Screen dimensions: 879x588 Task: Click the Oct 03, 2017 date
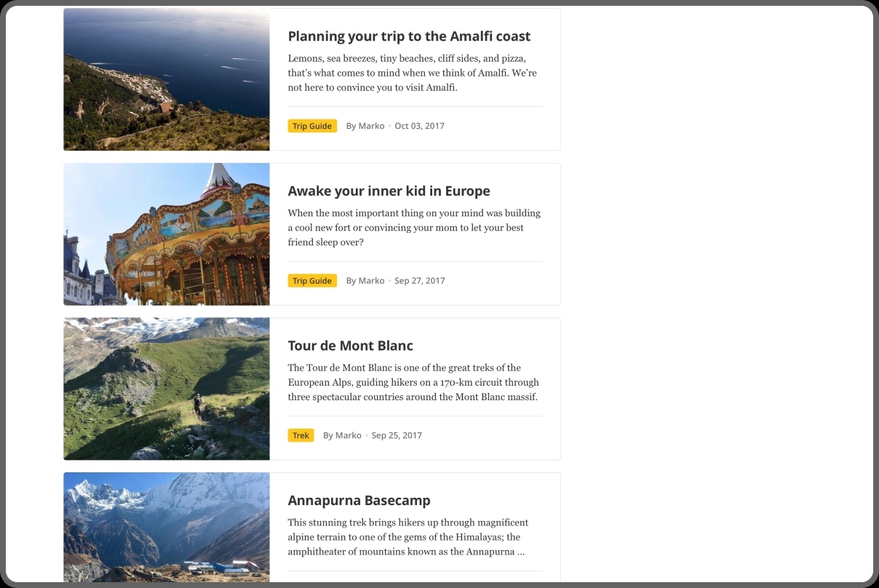[x=419, y=126]
